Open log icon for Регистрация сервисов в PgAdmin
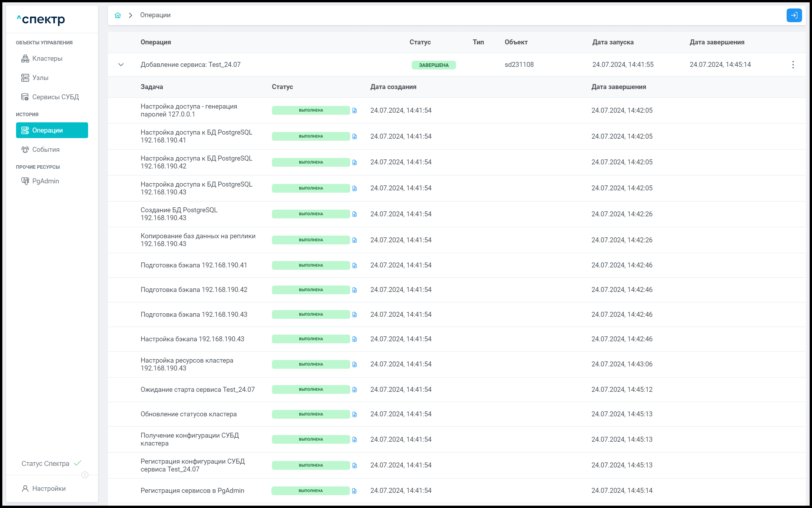812x508 pixels. pos(354,491)
